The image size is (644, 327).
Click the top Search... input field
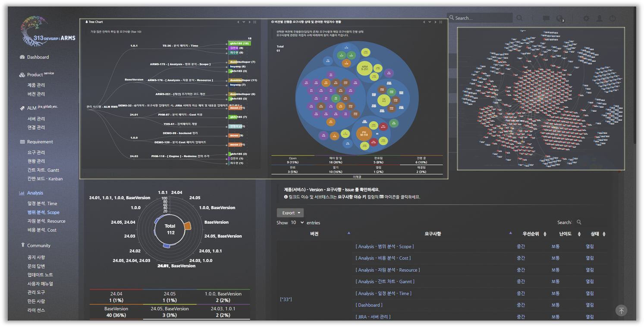click(480, 18)
